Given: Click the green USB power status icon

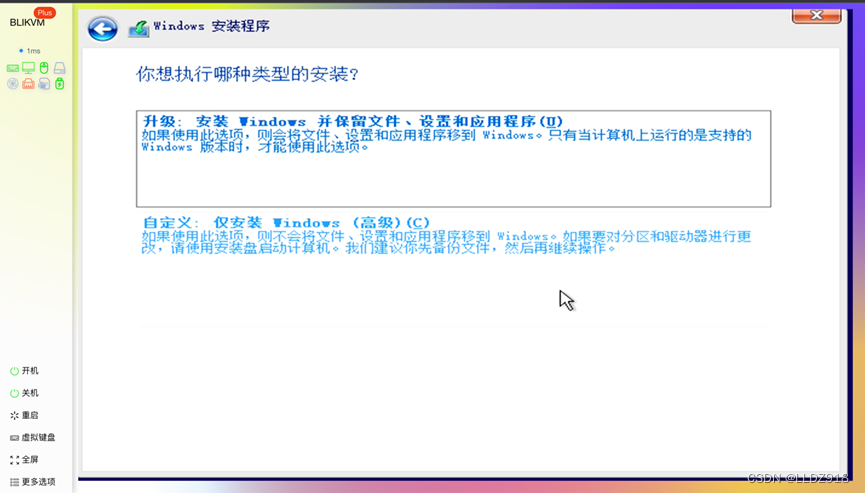Looking at the screenshot, I should pyautogui.click(x=60, y=84).
